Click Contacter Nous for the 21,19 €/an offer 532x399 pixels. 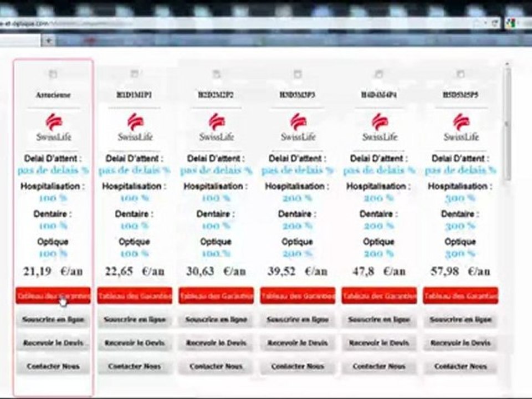pyautogui.click(x=53, y=366)
